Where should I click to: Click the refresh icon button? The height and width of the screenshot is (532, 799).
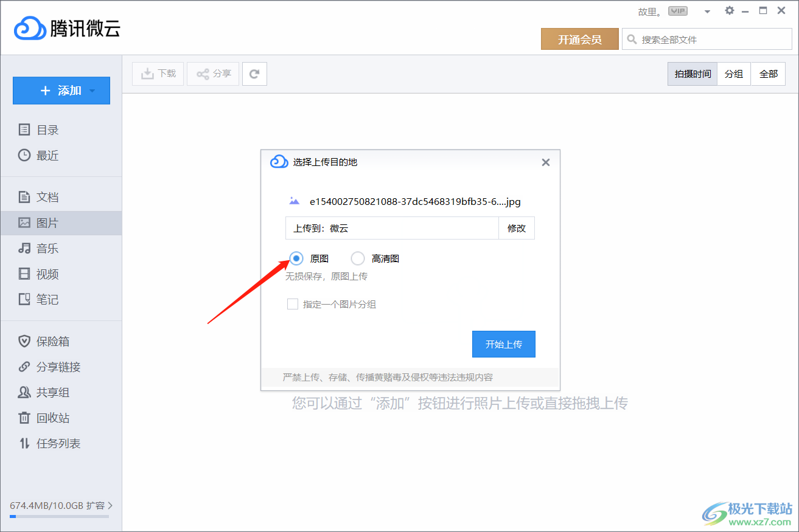pos(254,74)
